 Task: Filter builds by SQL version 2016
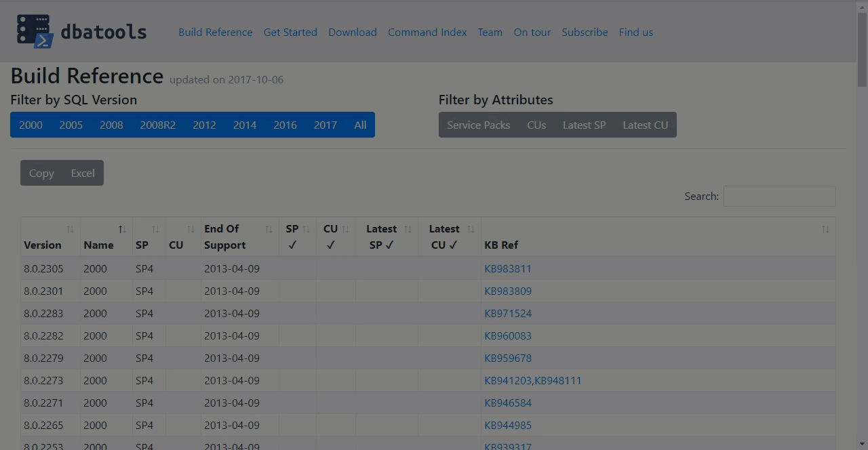pyautogui.click(x=285, y=125)
